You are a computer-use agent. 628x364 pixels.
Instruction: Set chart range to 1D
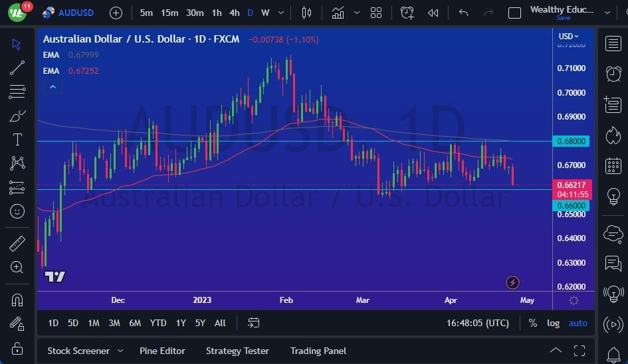(53, 323)
